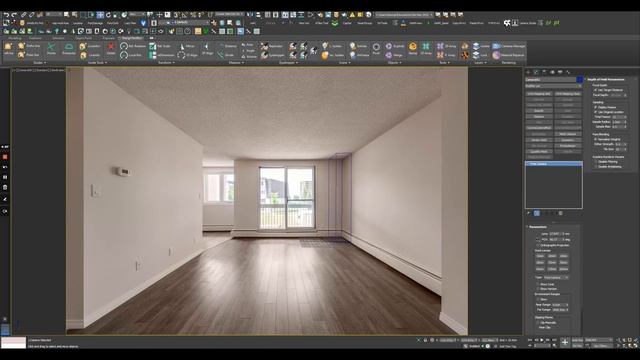Viewport: 640px width, 360px height.
Task: Activate the Select and Move tool
Action: point(100,15)
